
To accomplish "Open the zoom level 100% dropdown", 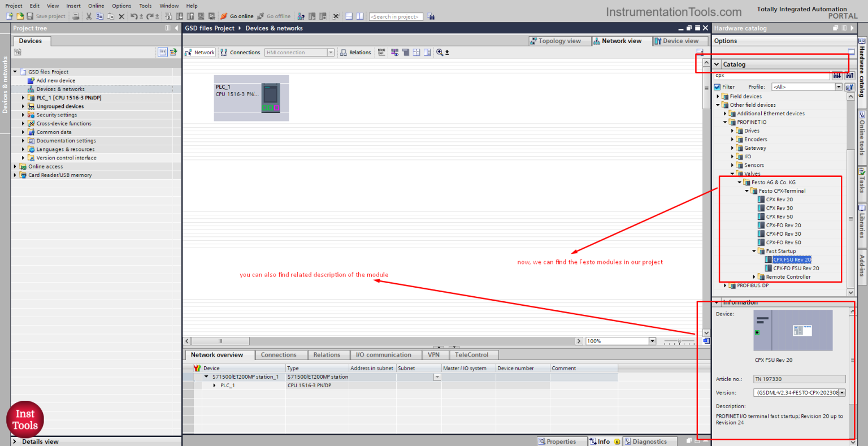I will click(x=652, y=341).
